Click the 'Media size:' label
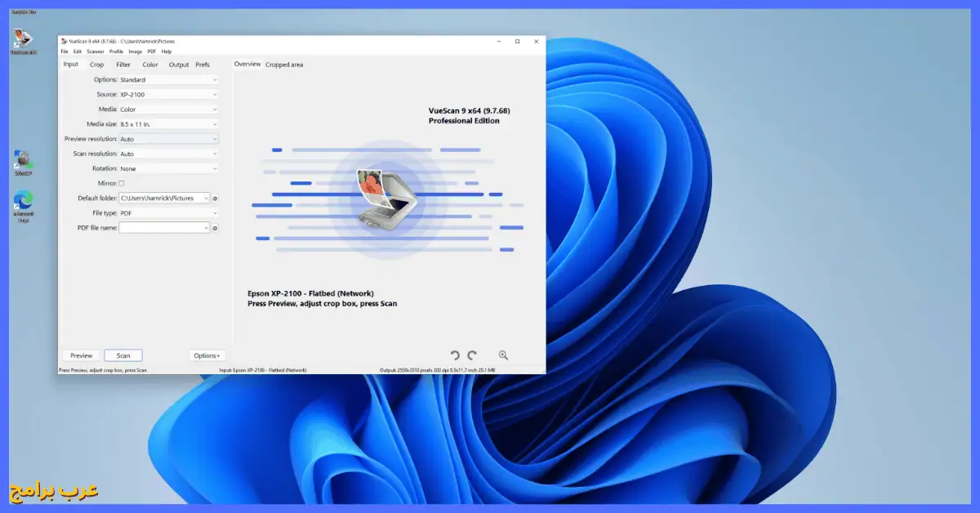980x513 pixels. pyautogui.click(x=101, y=124)
